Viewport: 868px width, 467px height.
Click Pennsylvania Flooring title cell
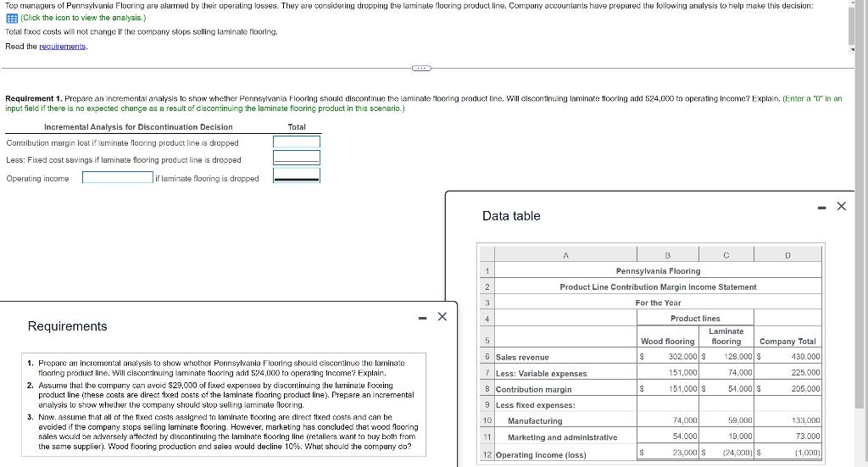tap(658, 271)
